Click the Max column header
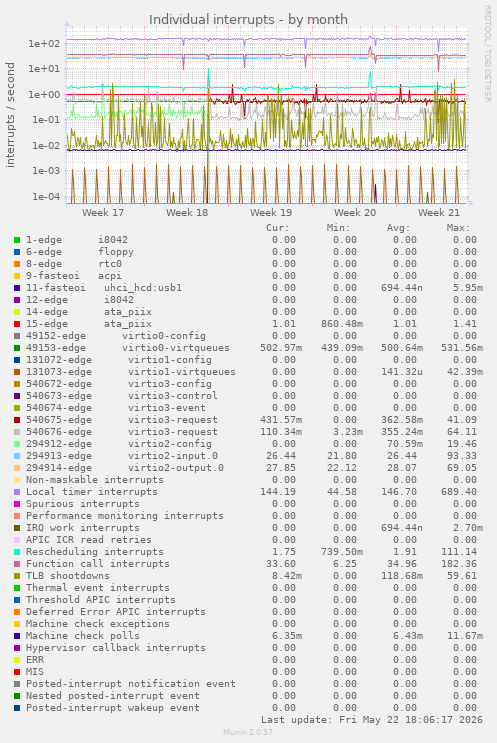The image size is (497, 743). point(458,228)
